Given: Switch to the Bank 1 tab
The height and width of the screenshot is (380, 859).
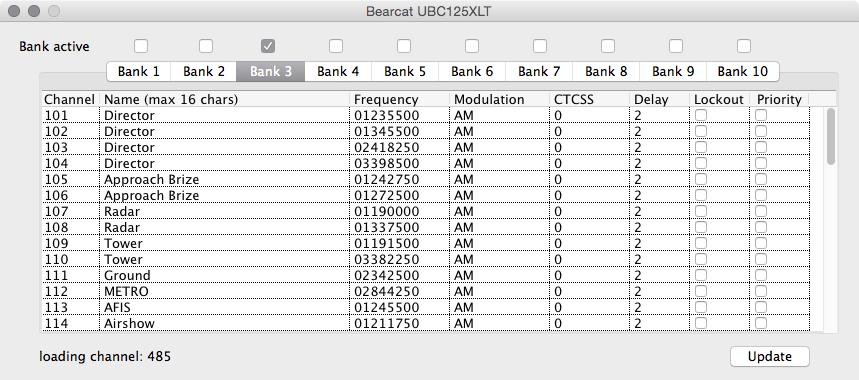Looking at the screenshot, I should (x=139, y=71).
